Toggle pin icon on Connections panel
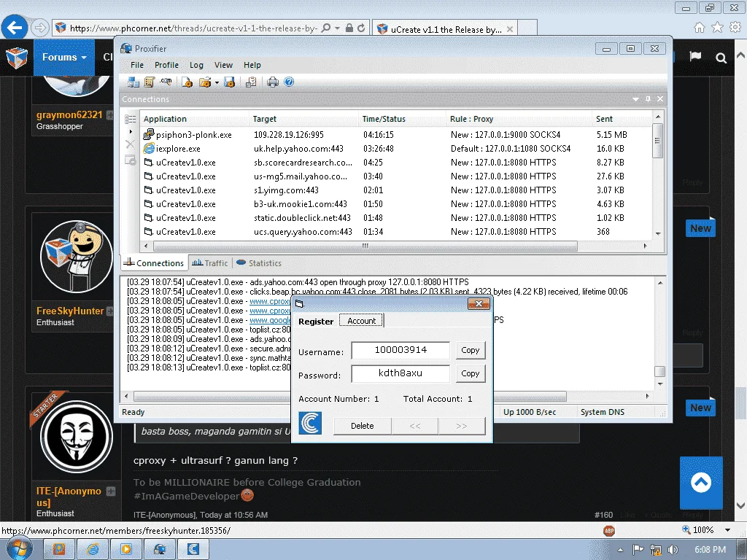 click(x=648, y=98)
